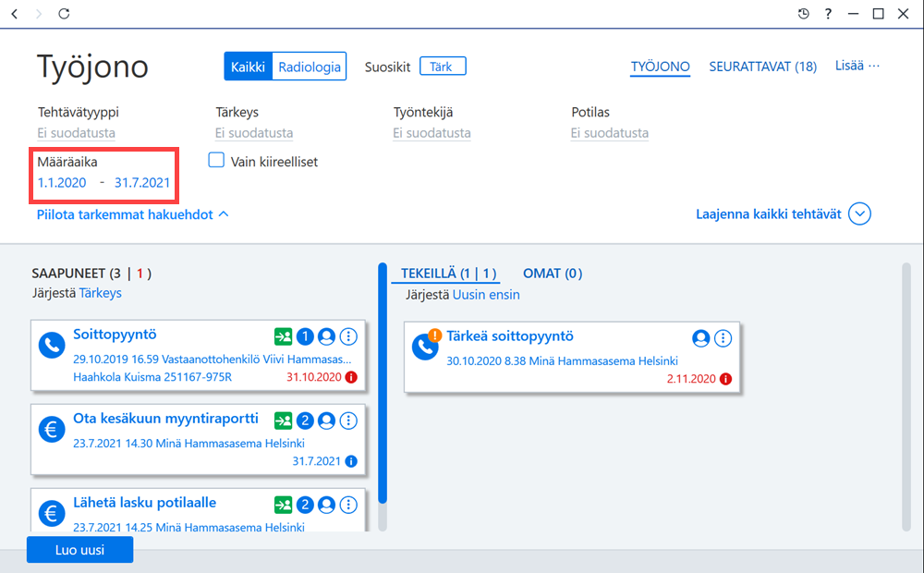924x573 pixels.
Task: Click the euro icon on Ota kesäkuun myyntiraportti
Action: pos(52,429)
